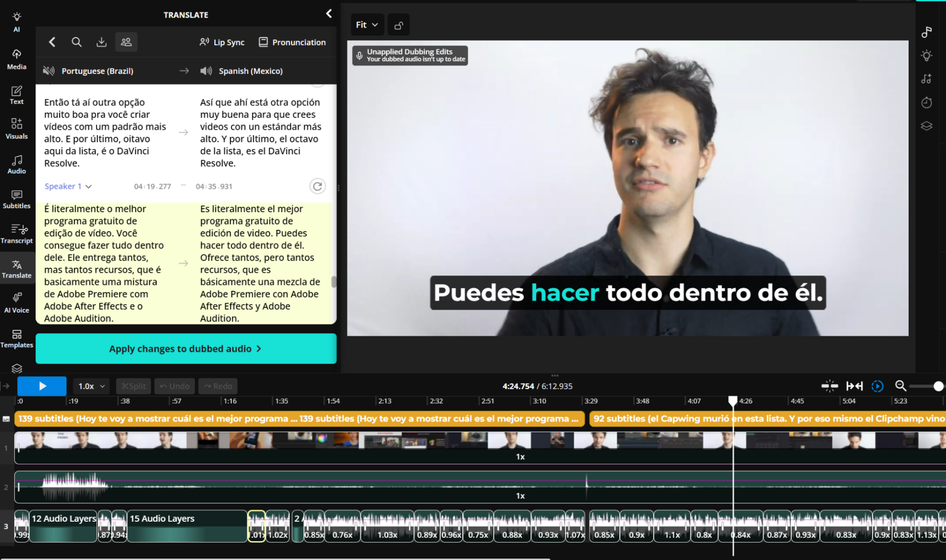Click the download/export icon in the Translate panel
The width and height of the screenshot is (946, 560).
(101, 42)
